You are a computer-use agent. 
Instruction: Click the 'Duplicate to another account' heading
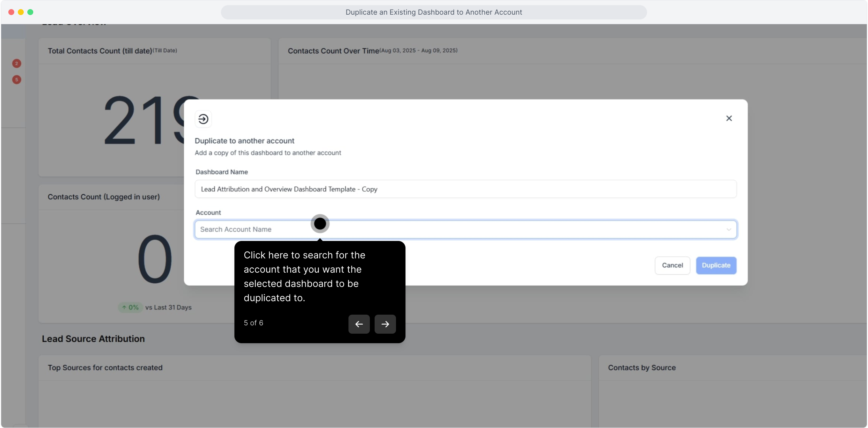point(244,141)
